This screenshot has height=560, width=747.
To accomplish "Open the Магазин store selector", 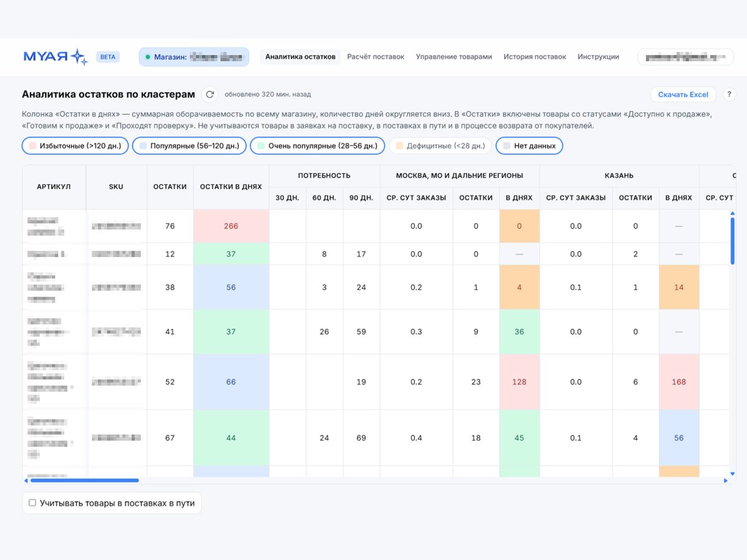I will (x=194, y=57).
